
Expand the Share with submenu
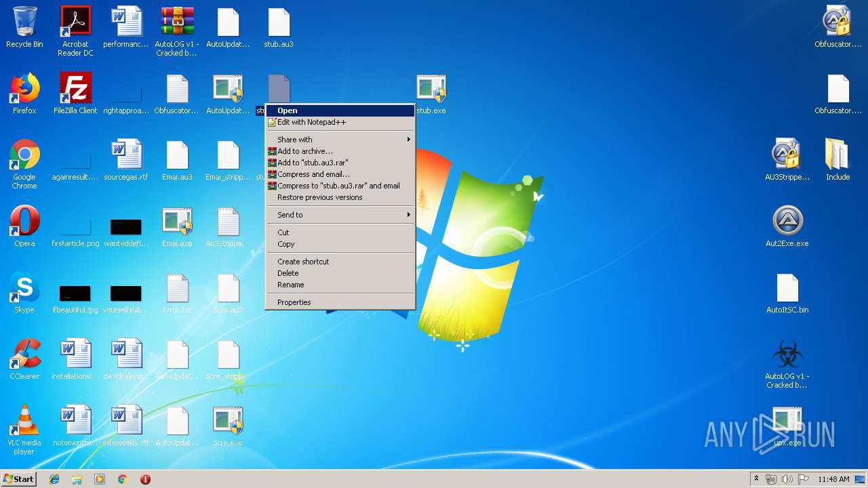340,140
